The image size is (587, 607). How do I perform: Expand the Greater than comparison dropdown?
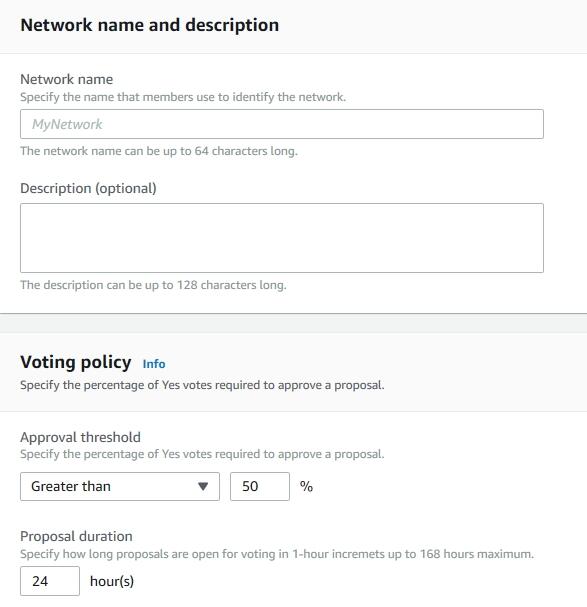[120, 486]
